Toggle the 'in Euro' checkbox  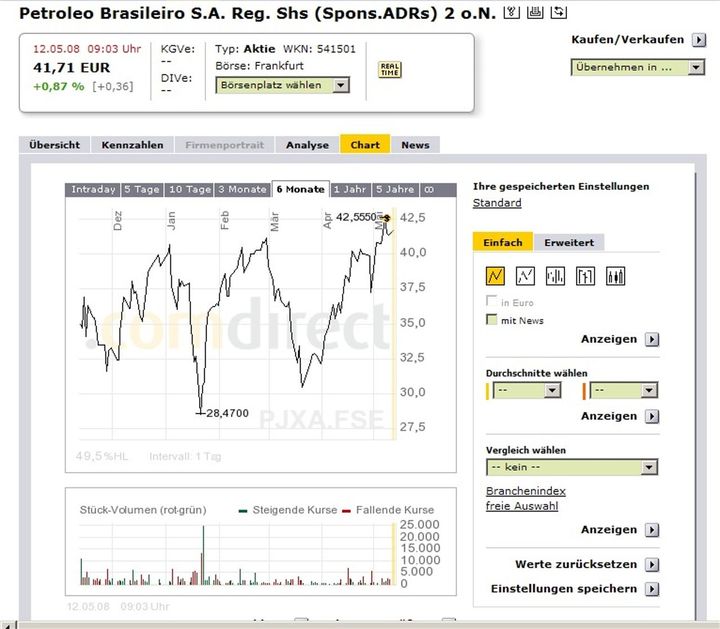coord(491,301)
